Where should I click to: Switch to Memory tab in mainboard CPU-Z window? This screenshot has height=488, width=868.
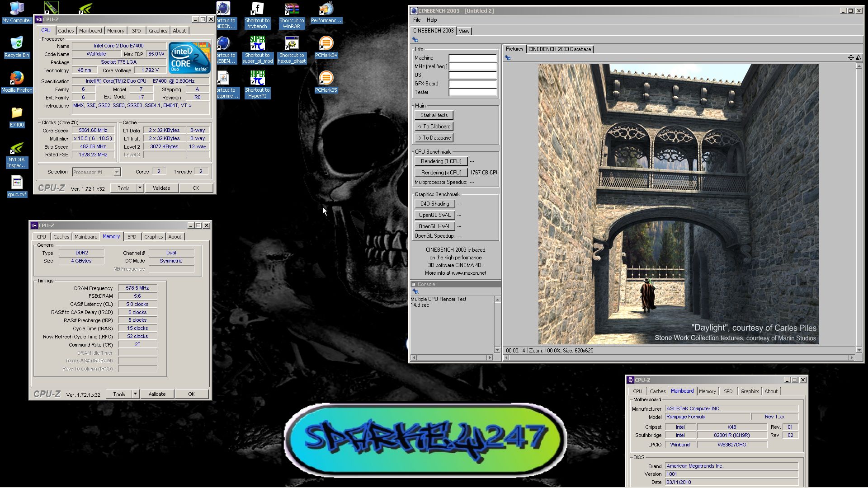[x=707, y=391]
